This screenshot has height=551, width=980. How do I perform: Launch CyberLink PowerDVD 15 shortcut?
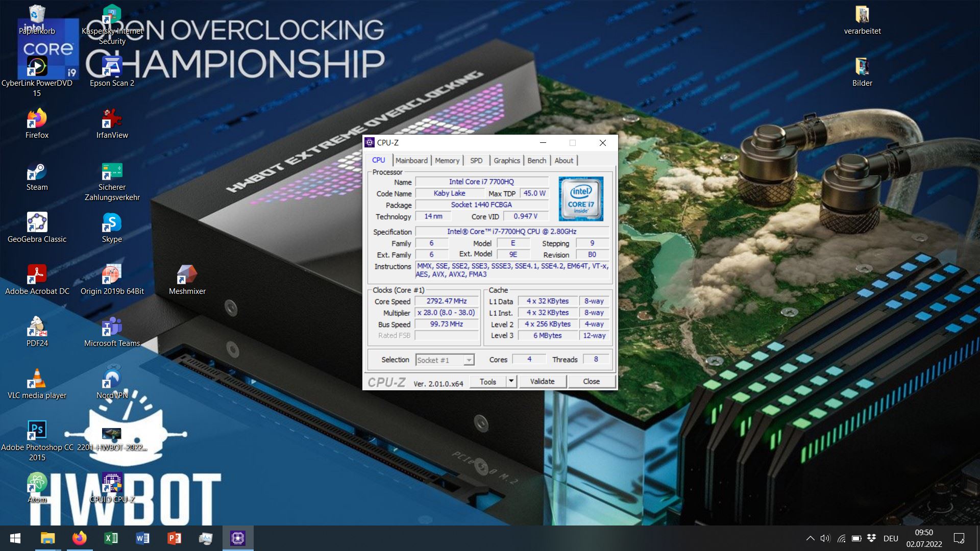(x=37, y=77)
